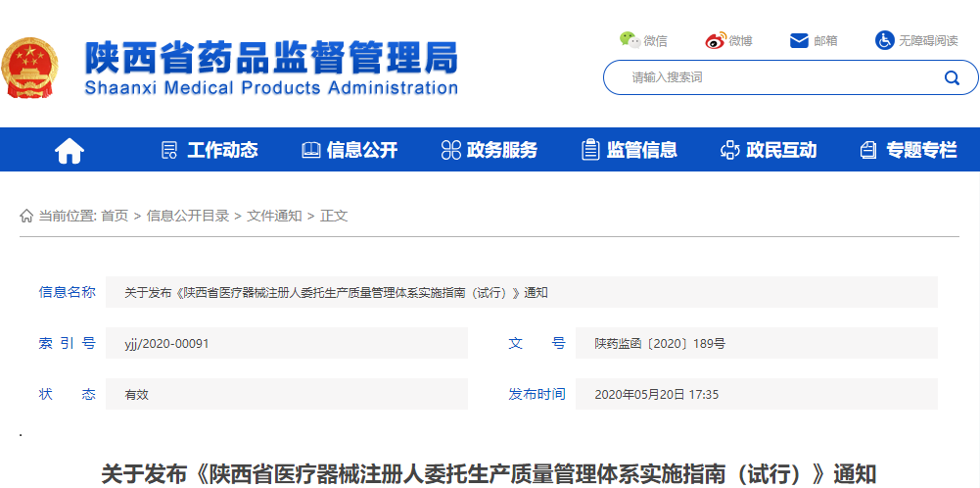Click the breadcrumb home location icon

pos(26,216)
